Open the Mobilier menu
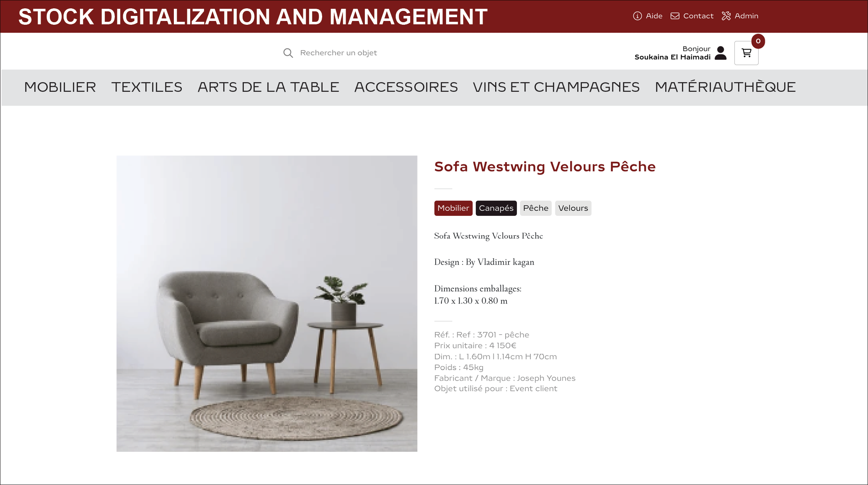Image resolution: width=868 pixels, height=485 pixels. pos(60,87)
